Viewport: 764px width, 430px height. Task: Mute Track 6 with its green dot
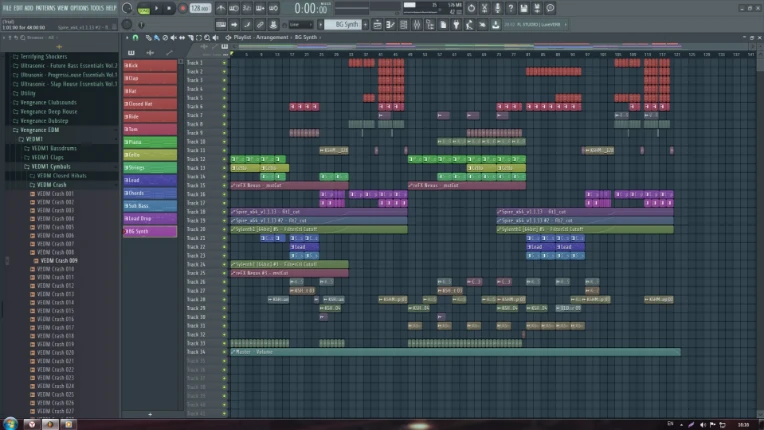(x=224, y=107)
